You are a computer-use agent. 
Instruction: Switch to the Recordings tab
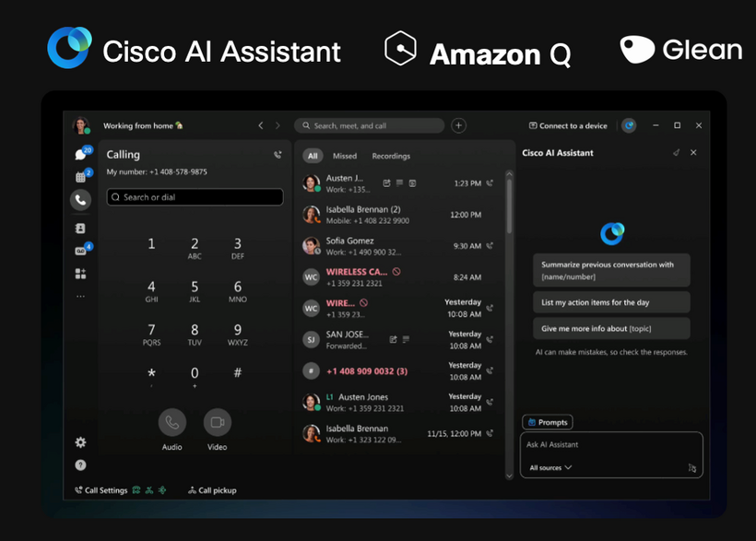(x=391, y=156)
